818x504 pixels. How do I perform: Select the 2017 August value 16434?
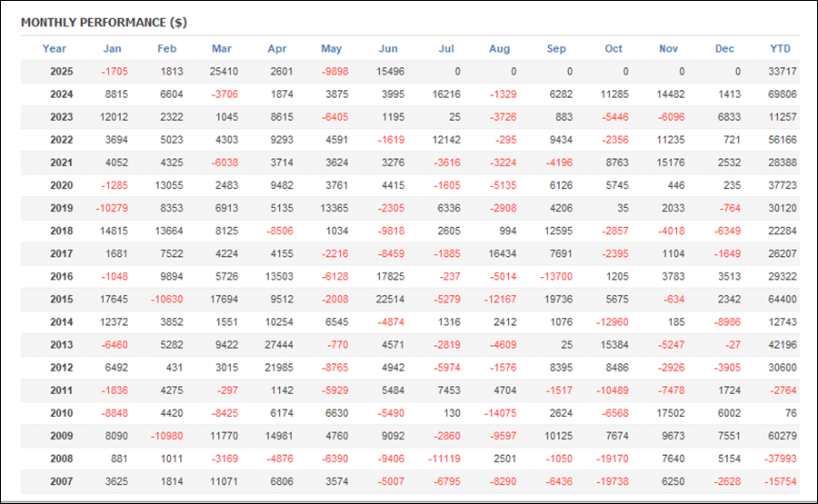503,254
